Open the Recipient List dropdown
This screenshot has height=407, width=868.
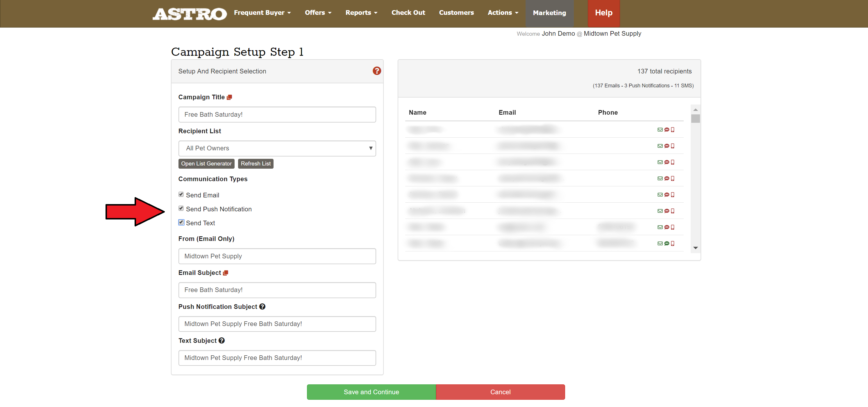[277, 148]
